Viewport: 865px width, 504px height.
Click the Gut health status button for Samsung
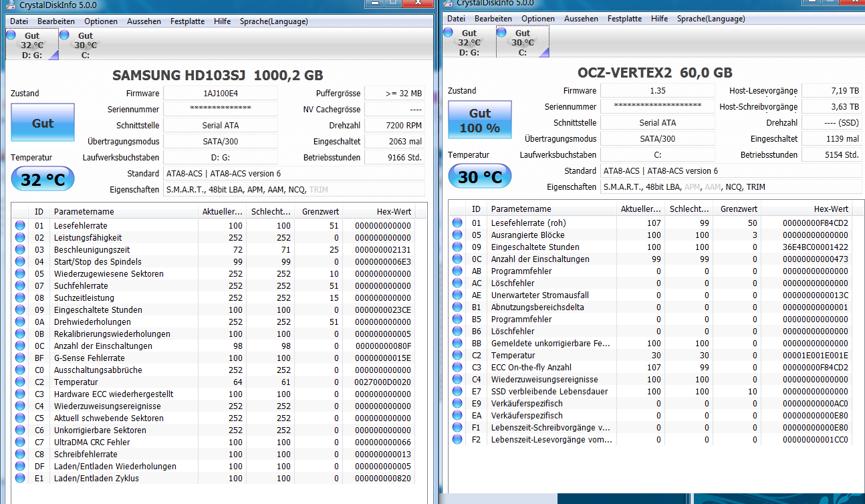pos(43,124)
